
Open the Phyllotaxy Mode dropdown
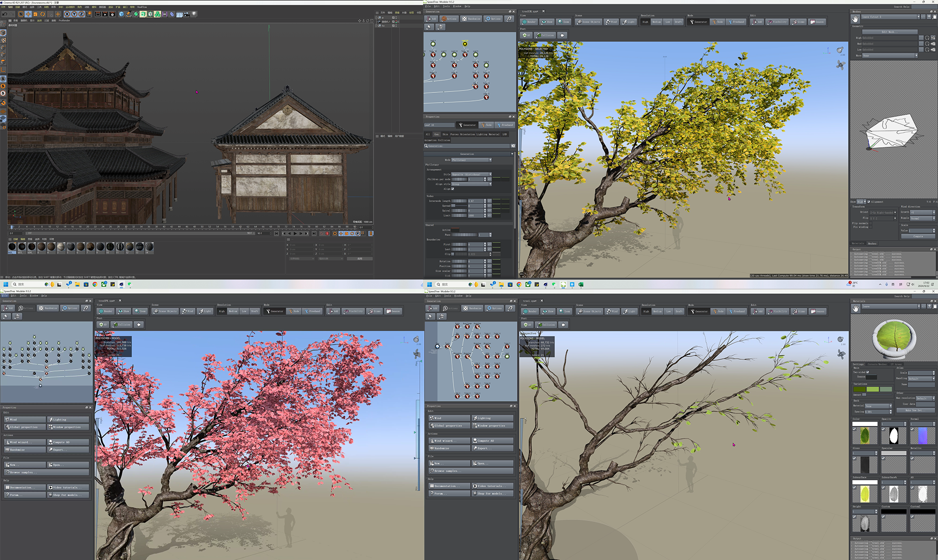coord(472,160)
